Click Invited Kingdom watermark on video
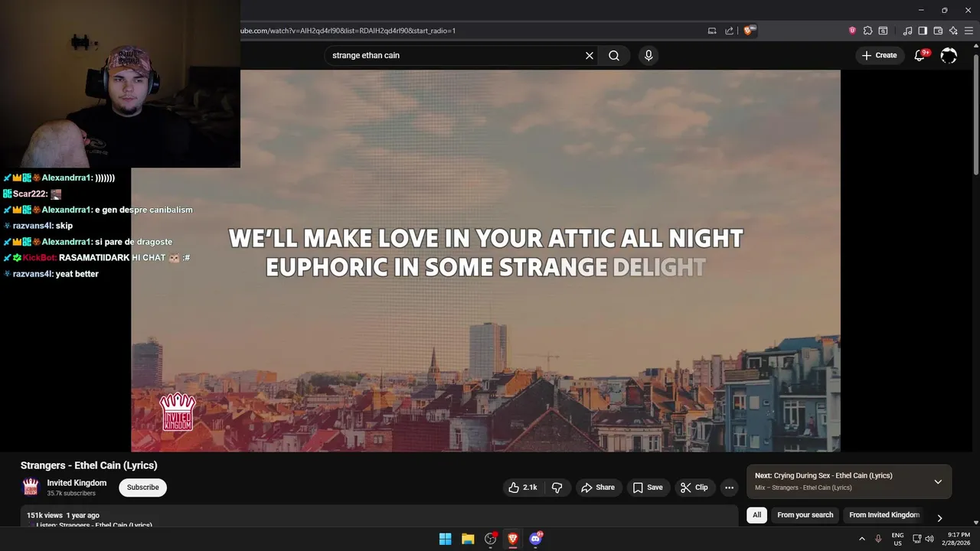 point(178,412)
